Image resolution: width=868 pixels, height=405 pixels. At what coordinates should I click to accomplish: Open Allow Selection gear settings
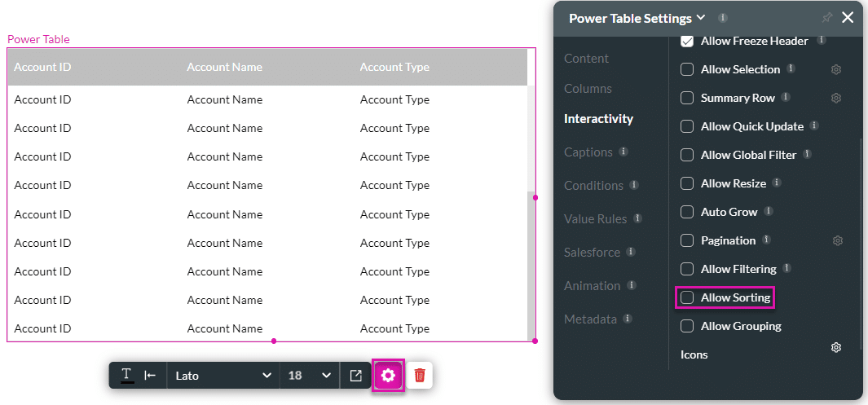tap(836, 70)
